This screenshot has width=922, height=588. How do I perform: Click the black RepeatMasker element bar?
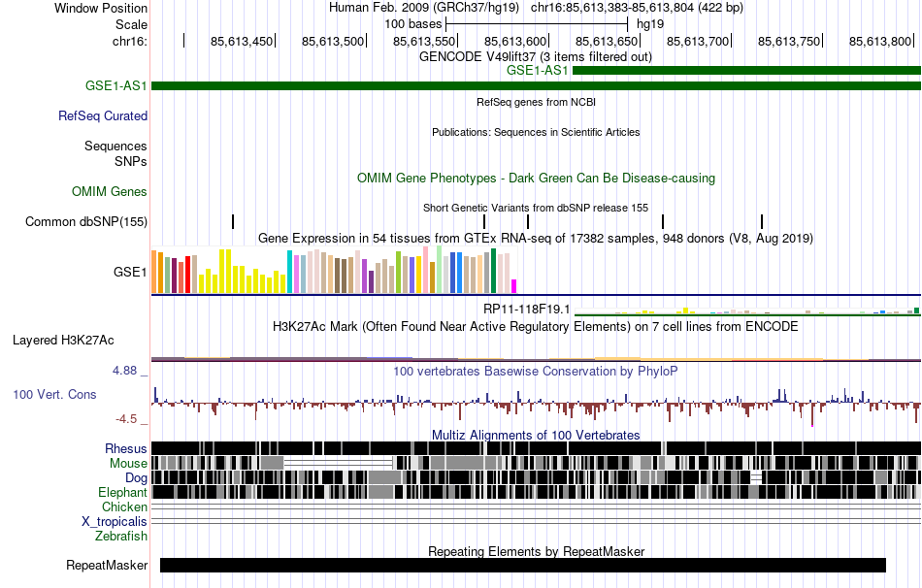pos(523,565)
